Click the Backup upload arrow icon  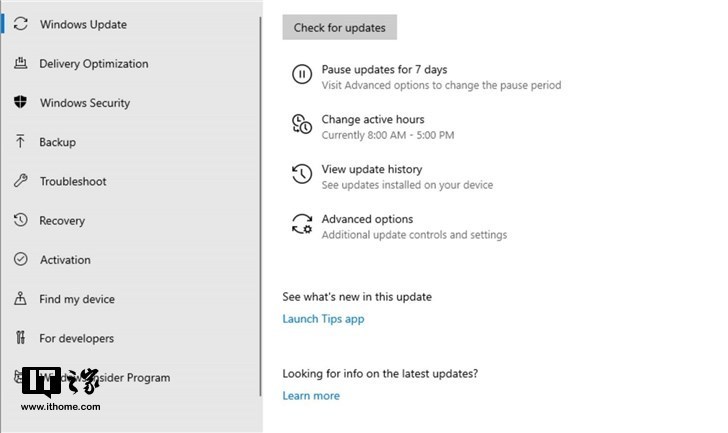pyautogui.click(x=20, y=142)
